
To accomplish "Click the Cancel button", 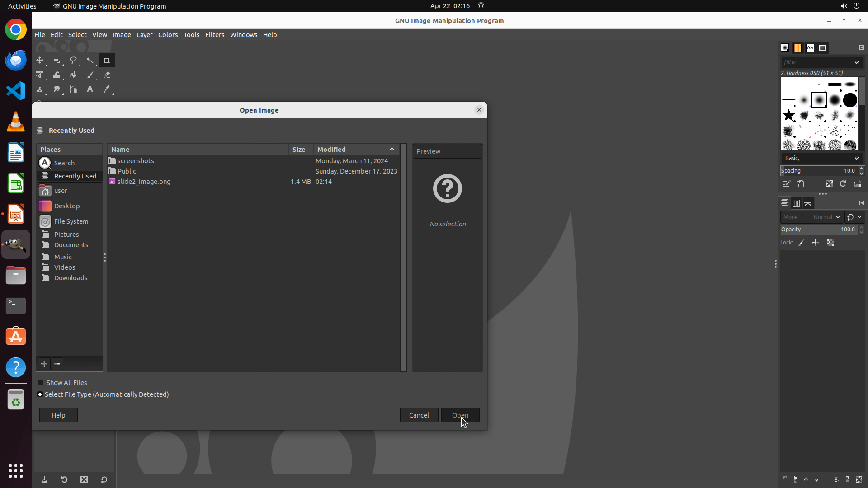I will coord(419,415).
